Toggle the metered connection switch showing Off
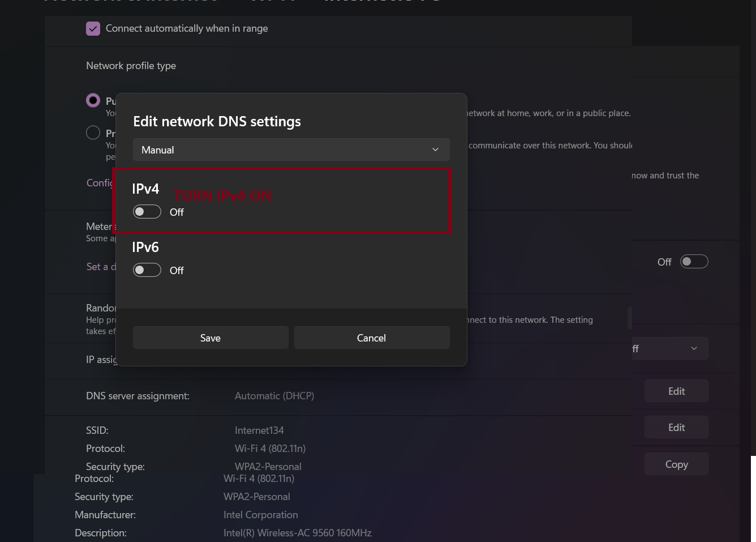Screen dimensions: 756x542 [694, 262]
